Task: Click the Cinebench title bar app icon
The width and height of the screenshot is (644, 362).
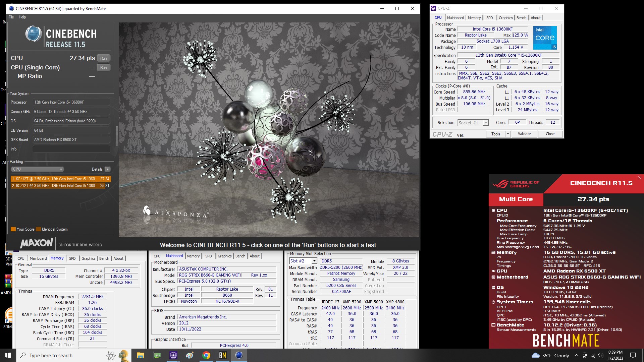Action: [11, 8]
